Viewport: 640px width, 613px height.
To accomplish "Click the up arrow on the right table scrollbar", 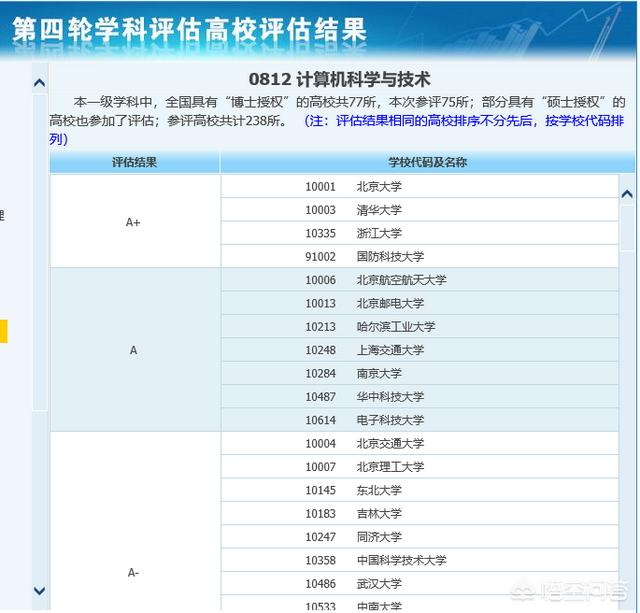I will pyautogui.click(x=627, y=194).
